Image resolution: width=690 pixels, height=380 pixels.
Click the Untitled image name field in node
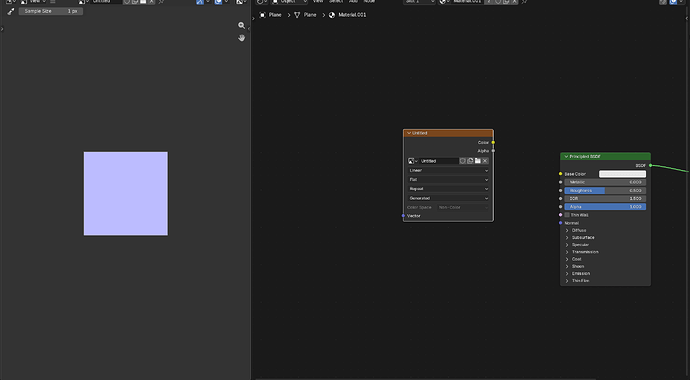tap(439, 161)
